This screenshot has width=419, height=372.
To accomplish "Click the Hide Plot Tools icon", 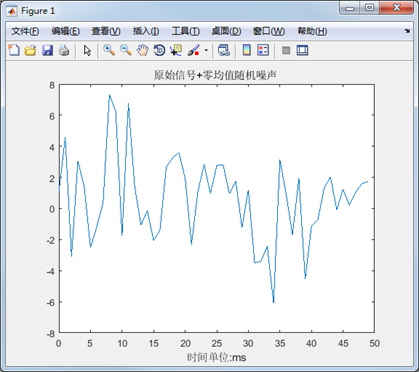I will click(286, 51).
